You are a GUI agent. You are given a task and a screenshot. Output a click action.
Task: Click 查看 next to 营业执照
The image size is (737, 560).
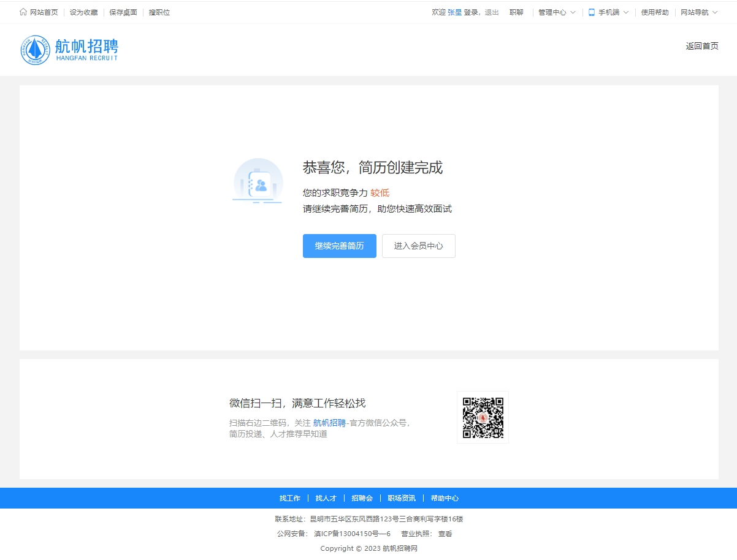click(x=445, y=534)
